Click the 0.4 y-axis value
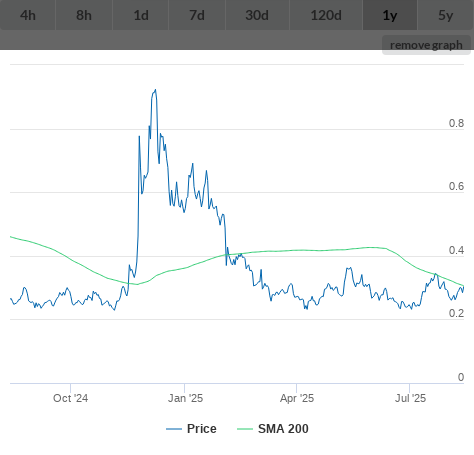 [x=456, y=250]
